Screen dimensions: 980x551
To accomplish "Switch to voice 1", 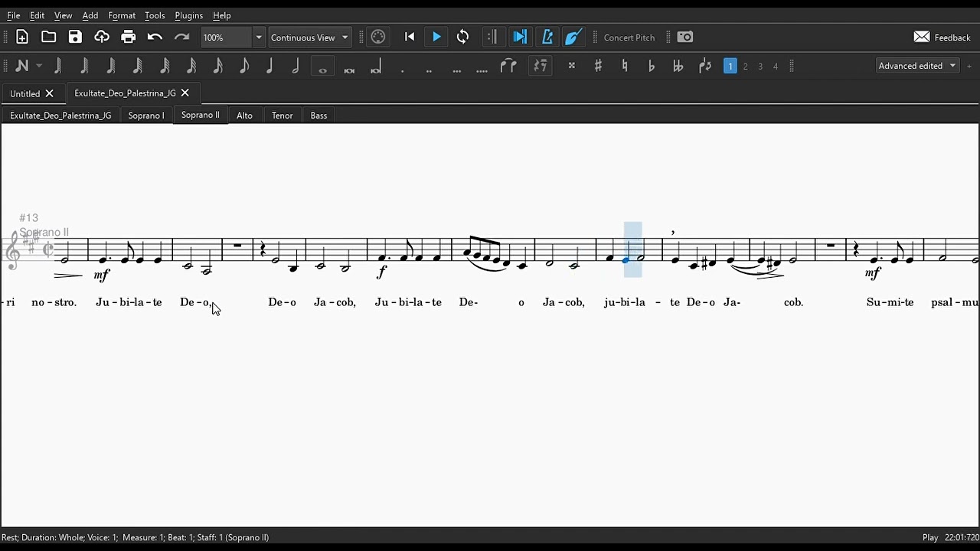I will point(730,67).
